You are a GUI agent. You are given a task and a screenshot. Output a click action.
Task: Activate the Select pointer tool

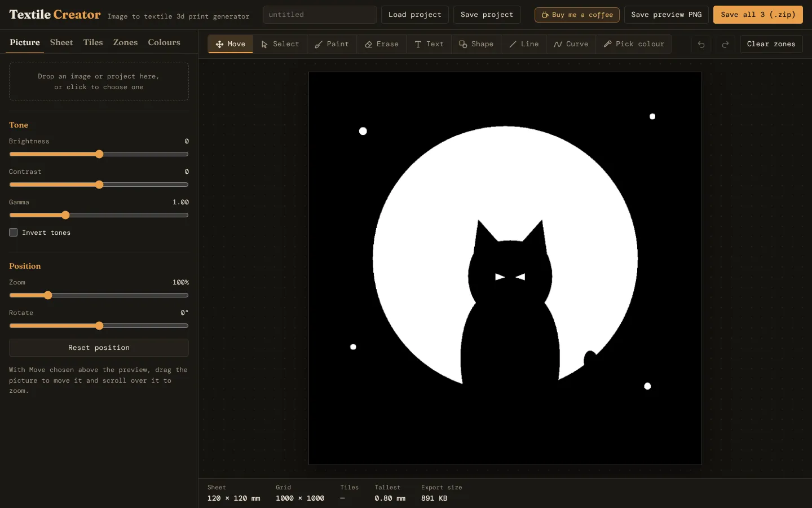coord(280,44)
